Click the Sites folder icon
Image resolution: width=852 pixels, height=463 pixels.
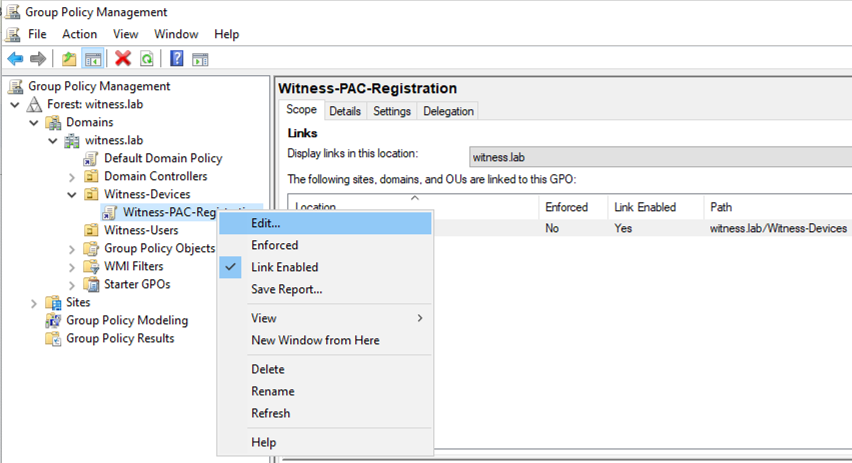pyautogui.click(x=53, y=303)
